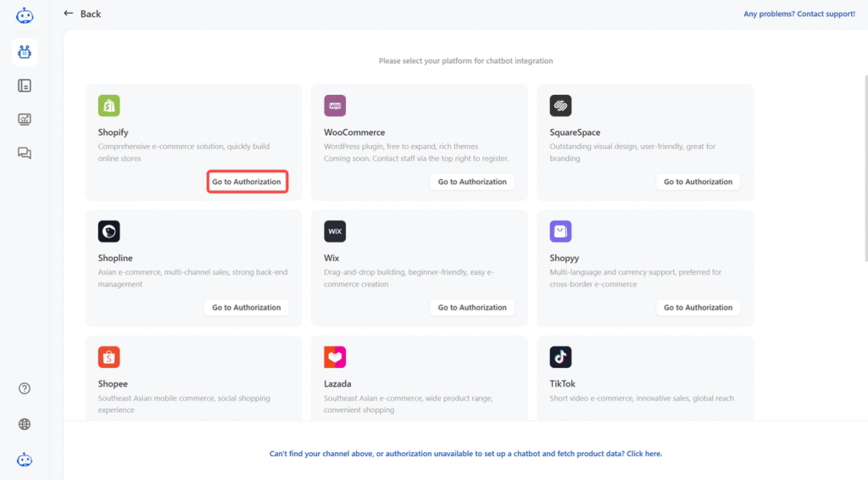Click the chatbot logo at top of sidebar

(x=25, y=15)
